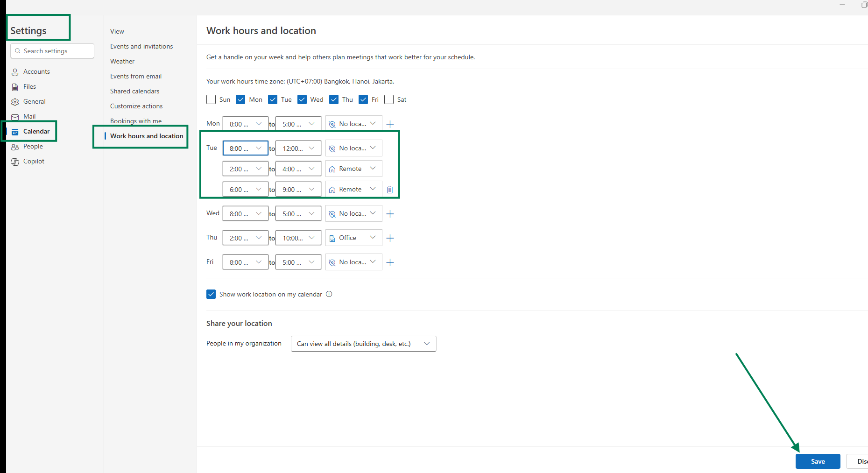
Task: Add another time slot for Wednesday
Action: 390,214
